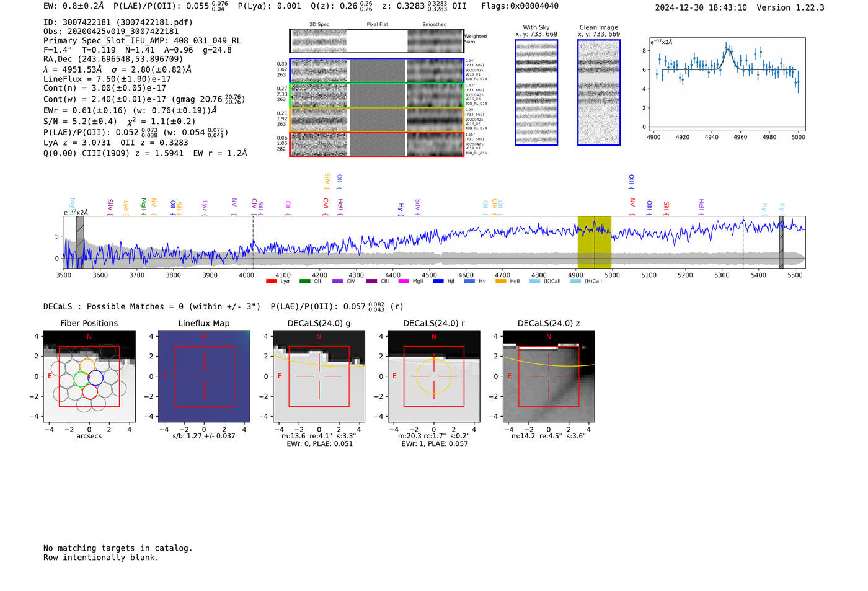Image resolution: width=868 pixels, height=591 pixels.
Task: Open the Lineflux Map image
Action: point(204,376)
